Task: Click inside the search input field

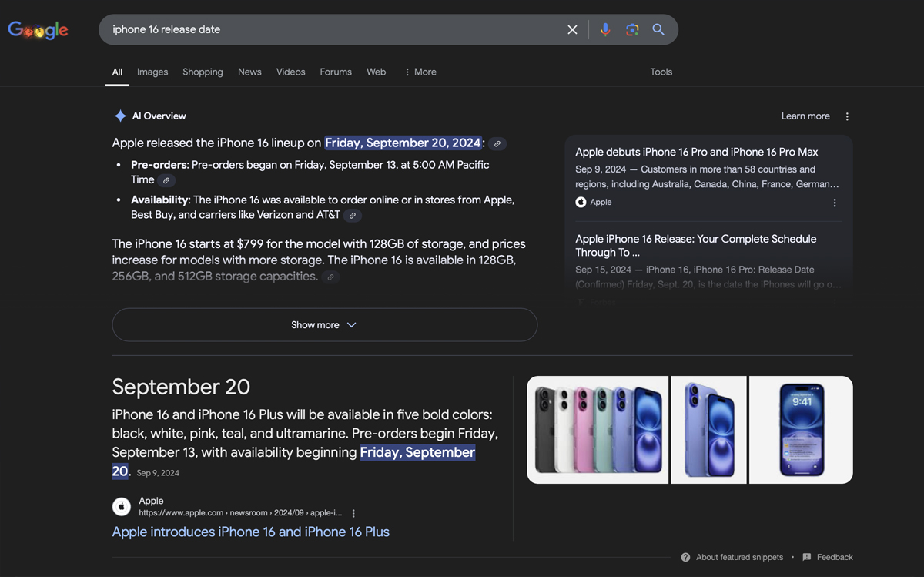Action: pyautogui.click(x=308, y=29)
